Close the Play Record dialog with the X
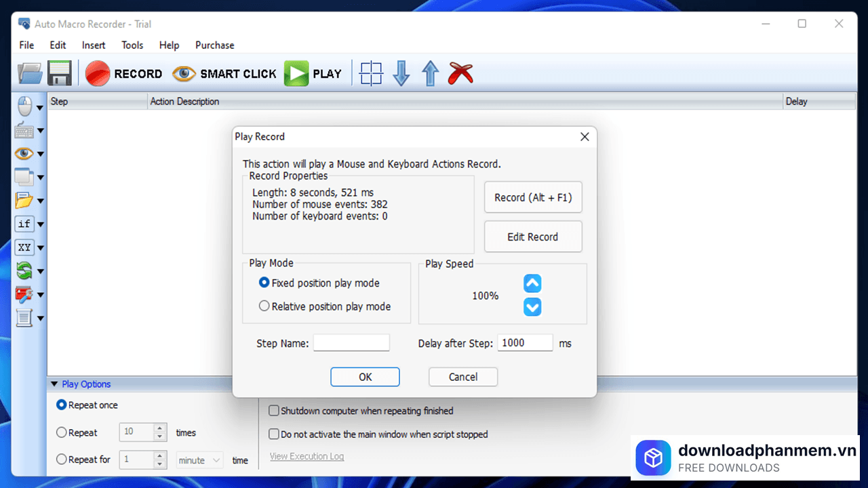This screenshot has width=868, height=488. pyautogui.click(x=585, y=136)
